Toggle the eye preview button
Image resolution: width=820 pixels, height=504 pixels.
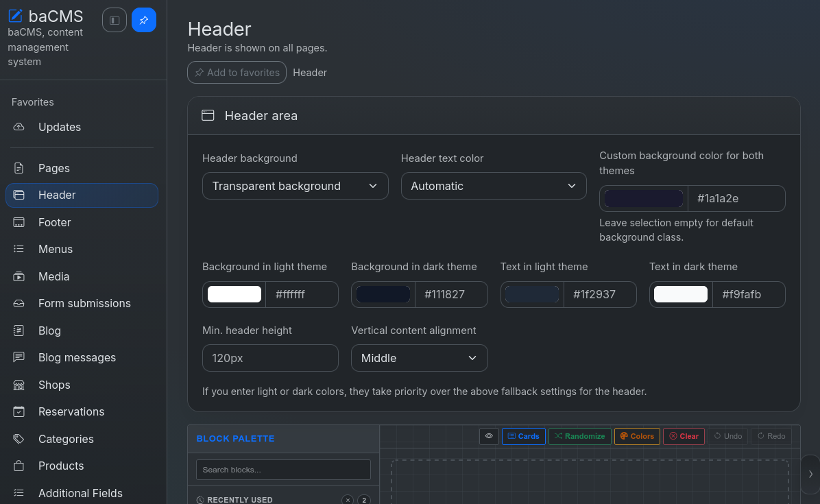click(x=489, y=436)
